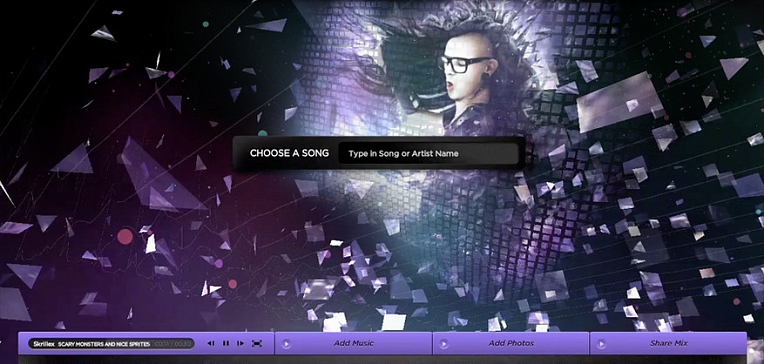Click the track elapsed time display
The image size is (764, 364).
(x=172, y=344)
